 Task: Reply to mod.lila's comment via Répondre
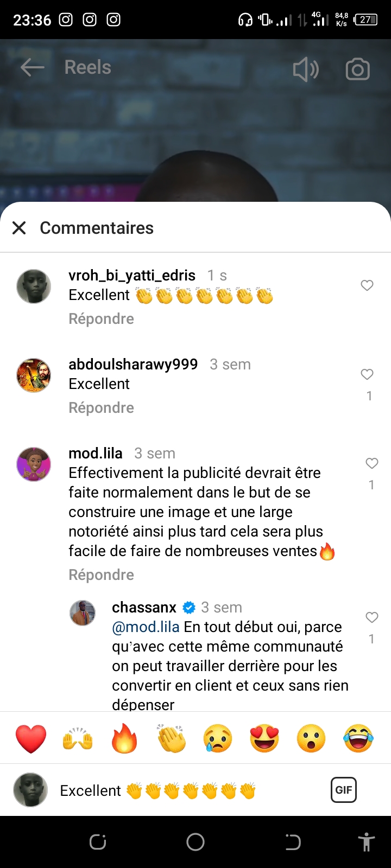click(101, 575)
